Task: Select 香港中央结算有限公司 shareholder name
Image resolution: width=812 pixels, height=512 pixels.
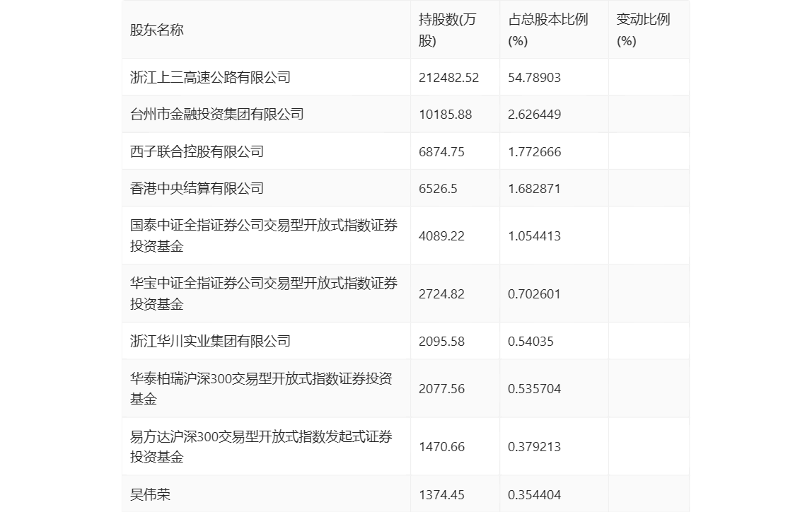Action: (197, 188)
